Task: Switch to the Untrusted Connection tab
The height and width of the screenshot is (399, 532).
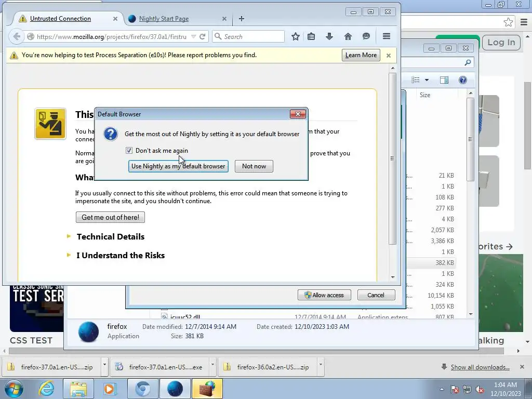Action: point(60,19)
